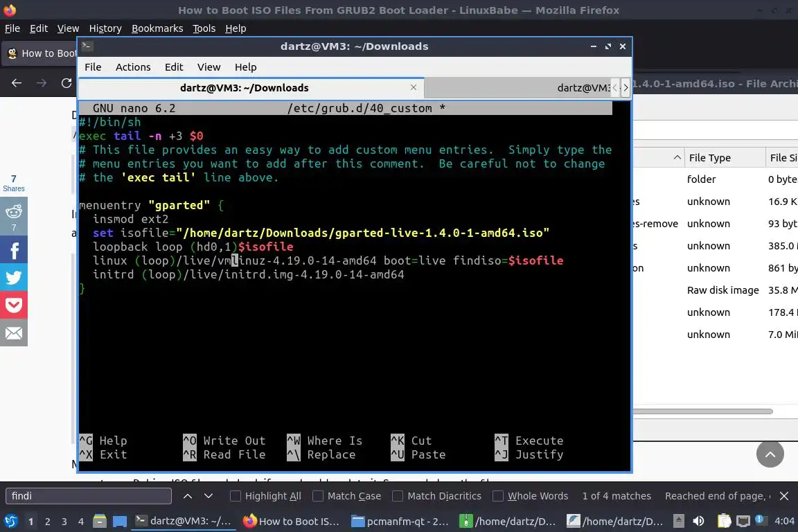The width and height of the screenshot is (798, 532).
Task: Share page on Reddit
Action: click(14, 216)
